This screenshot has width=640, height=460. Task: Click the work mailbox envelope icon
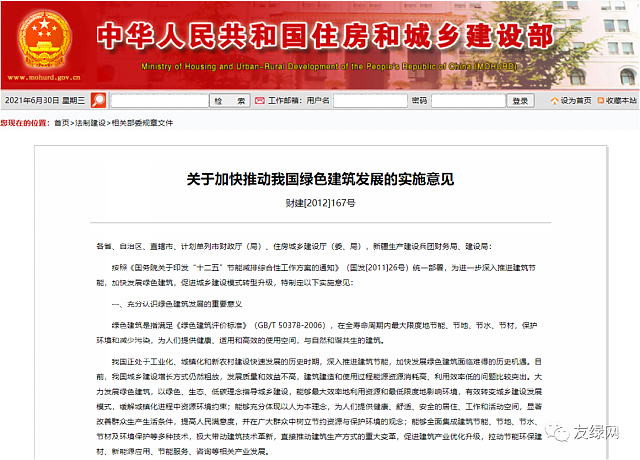click(x=260, y=100)
